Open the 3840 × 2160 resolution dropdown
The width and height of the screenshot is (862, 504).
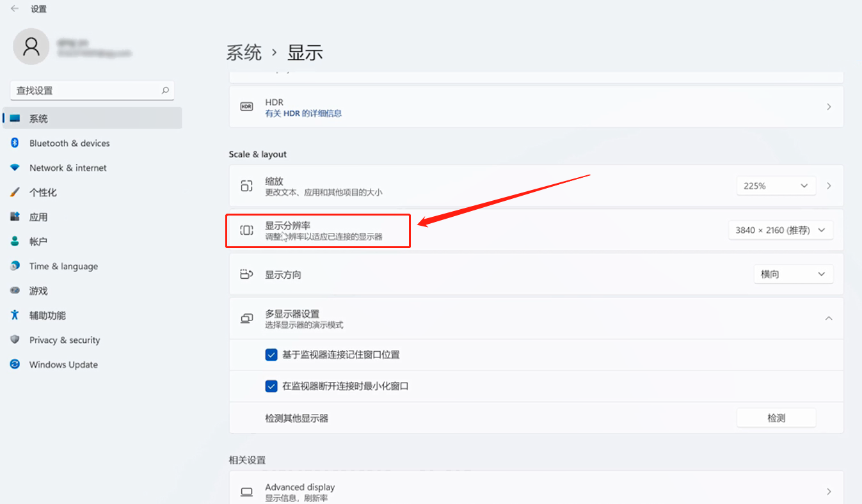(x=780, y=230)
